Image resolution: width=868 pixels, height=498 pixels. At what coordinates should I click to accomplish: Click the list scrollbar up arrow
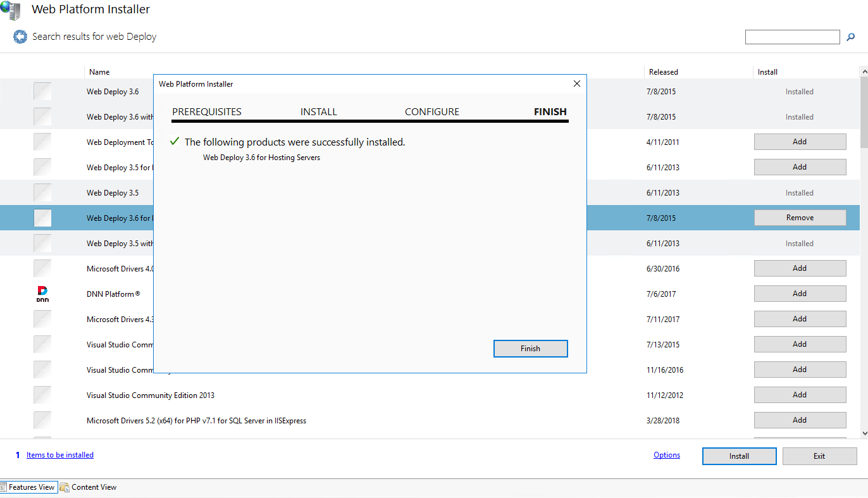pyautogui.click(x=864, y=72)
